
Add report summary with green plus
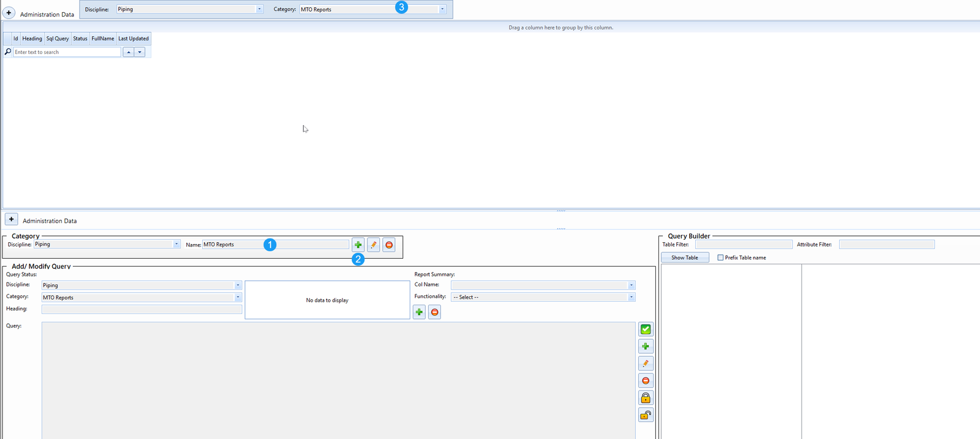pos(419,312)
